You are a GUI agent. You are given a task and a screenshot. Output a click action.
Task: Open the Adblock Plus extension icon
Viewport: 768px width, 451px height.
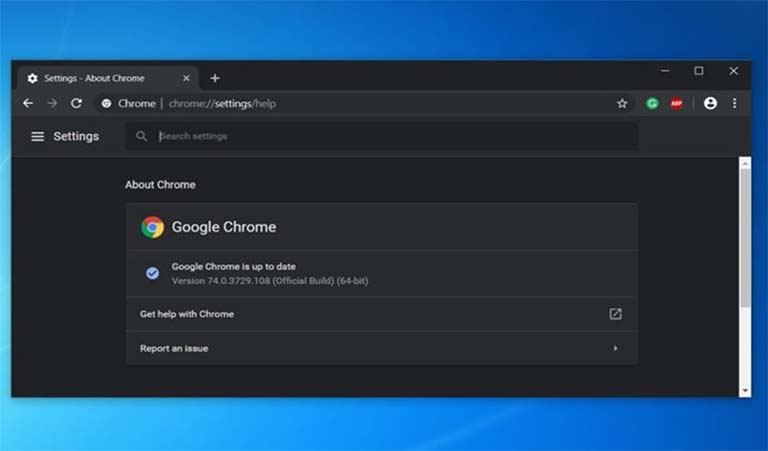[x=677, y=103]
